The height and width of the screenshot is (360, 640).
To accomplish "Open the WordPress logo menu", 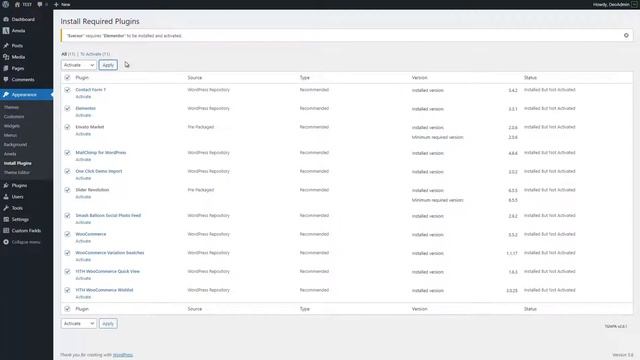I will pos(6,4).
